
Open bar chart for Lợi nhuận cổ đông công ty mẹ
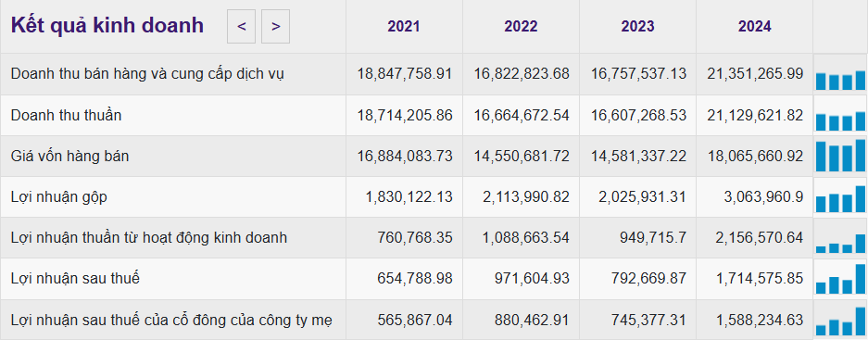[840, 320]
